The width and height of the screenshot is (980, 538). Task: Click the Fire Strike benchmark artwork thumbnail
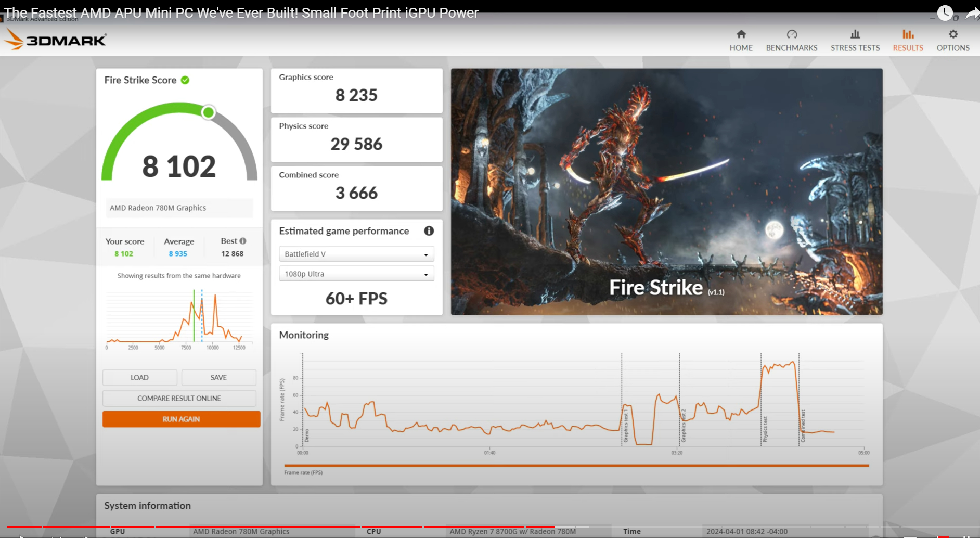[666, 191]
